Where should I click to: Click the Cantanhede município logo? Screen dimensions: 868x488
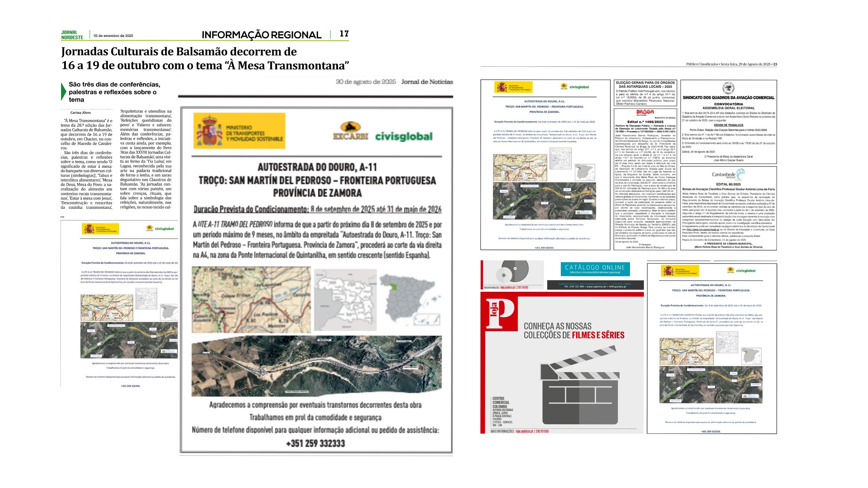pos(728,175)
